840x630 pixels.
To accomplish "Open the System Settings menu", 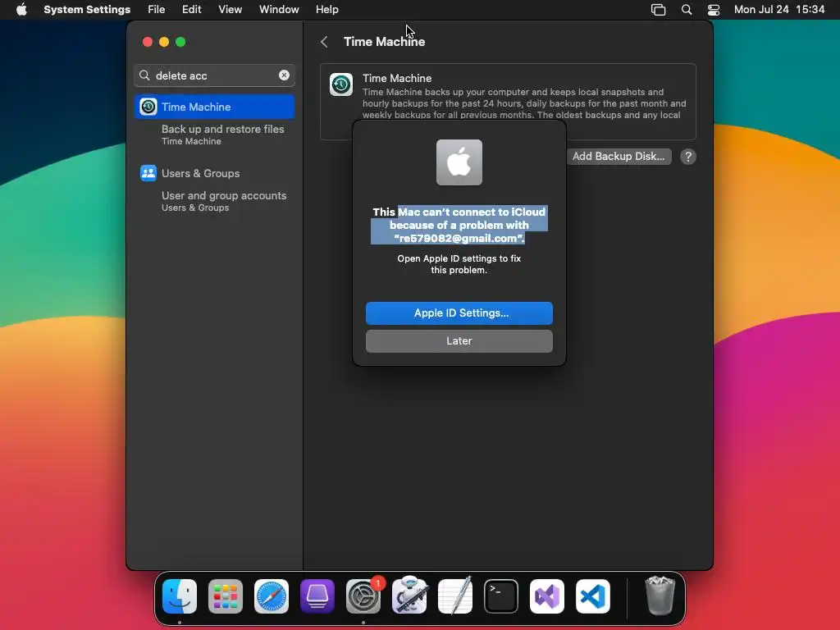I will click(87, 10).
